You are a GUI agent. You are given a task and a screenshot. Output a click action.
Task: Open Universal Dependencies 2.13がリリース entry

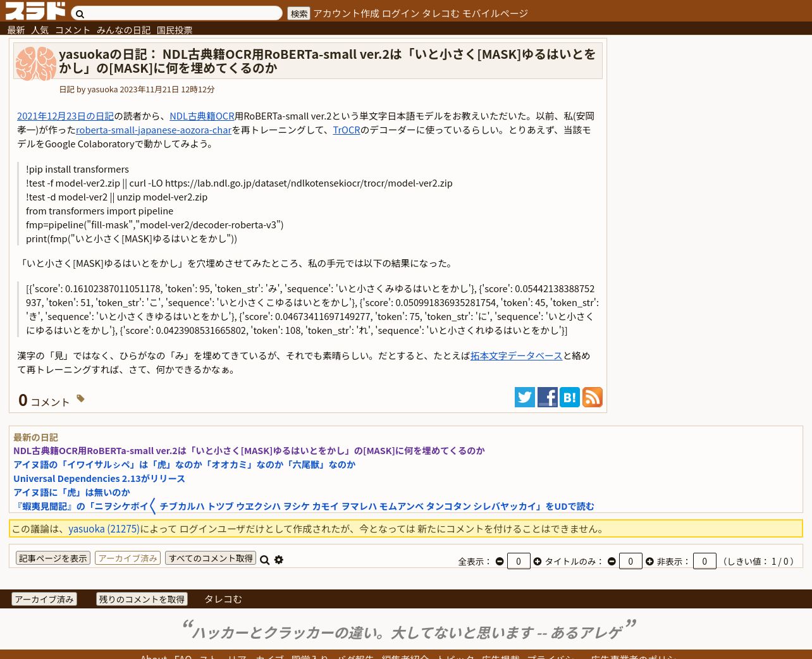pyautogui.click(x=99, y=478)
